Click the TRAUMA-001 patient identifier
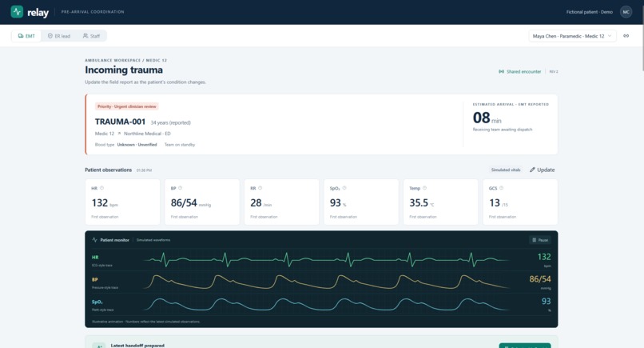The height and width of the screenshot is (348, 644). tap(120, 122)
